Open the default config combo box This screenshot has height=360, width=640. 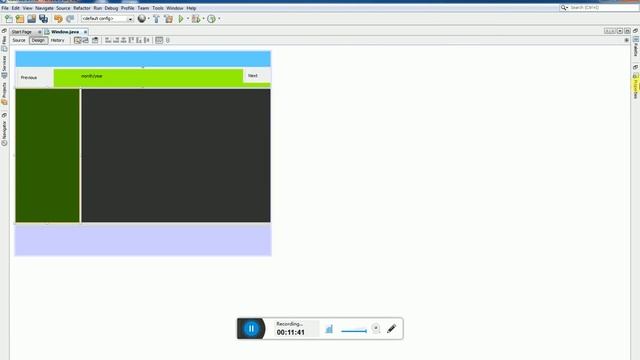107,19
